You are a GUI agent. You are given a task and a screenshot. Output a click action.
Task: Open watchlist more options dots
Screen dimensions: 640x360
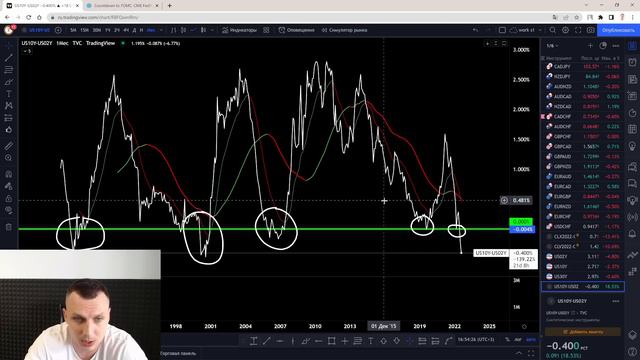616,46
